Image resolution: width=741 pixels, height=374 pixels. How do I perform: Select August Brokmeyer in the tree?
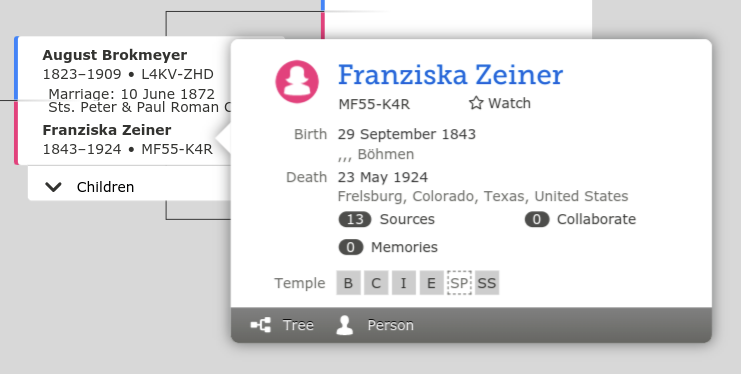tap(115, 55)
